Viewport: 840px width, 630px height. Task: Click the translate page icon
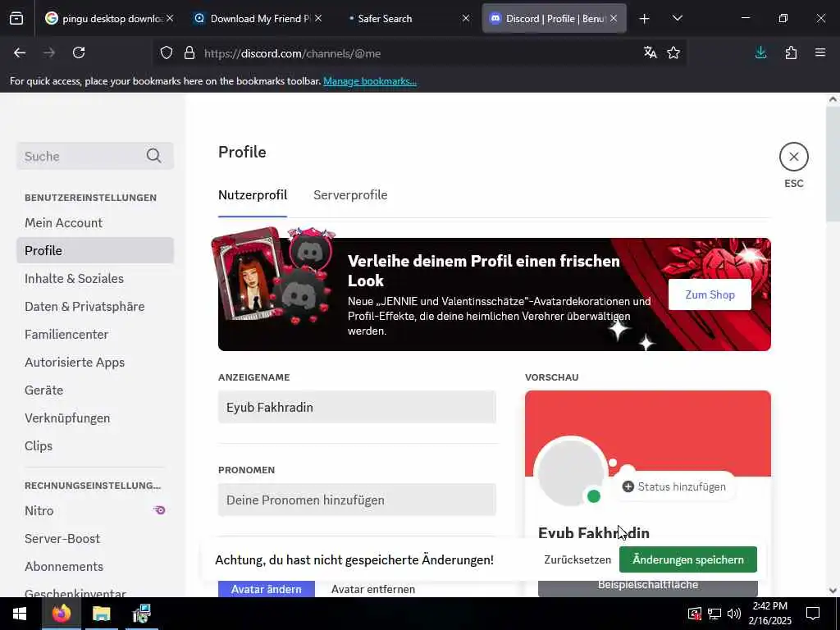point(650,52)
